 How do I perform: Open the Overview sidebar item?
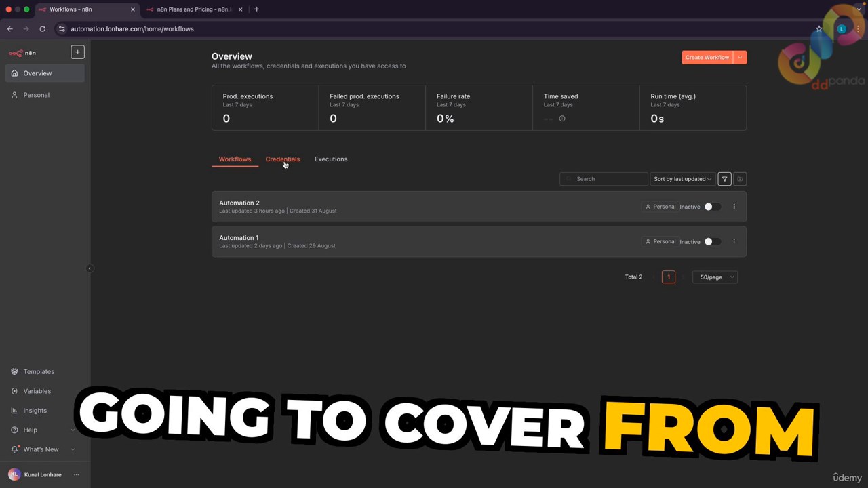pos(45,73)
